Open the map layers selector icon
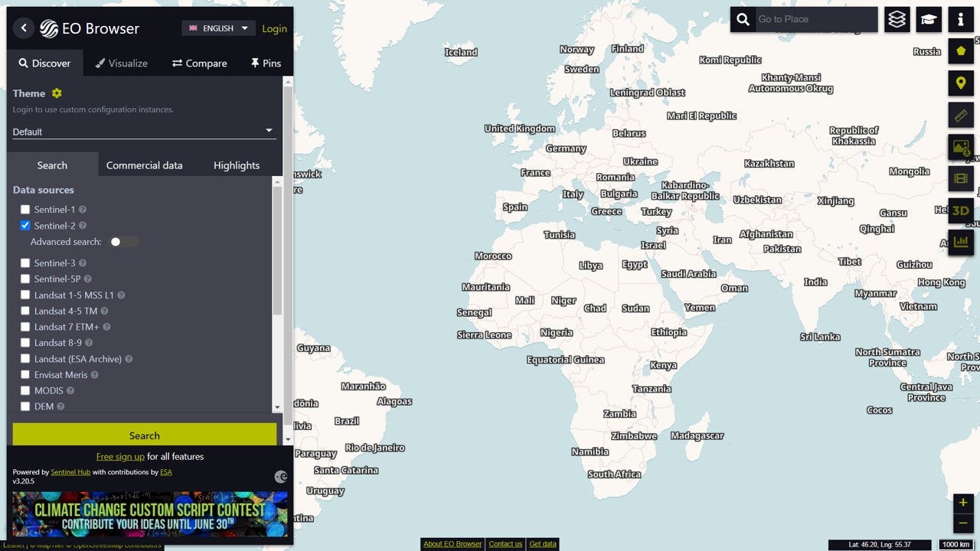The height and width of the screenshot is (551, 980). click(897, 19)
